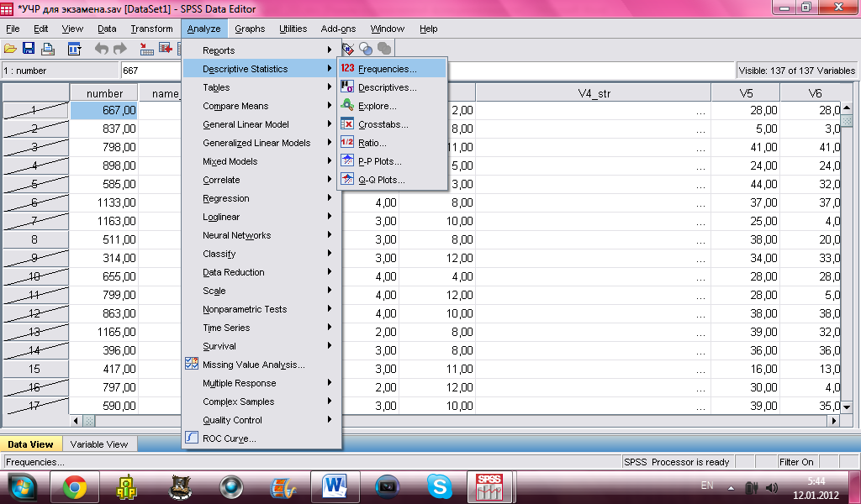Image resolution: width=861 pixels, height=504 pixels.
Task: Click the Descriptives menu icon
Action: point(347,87)
